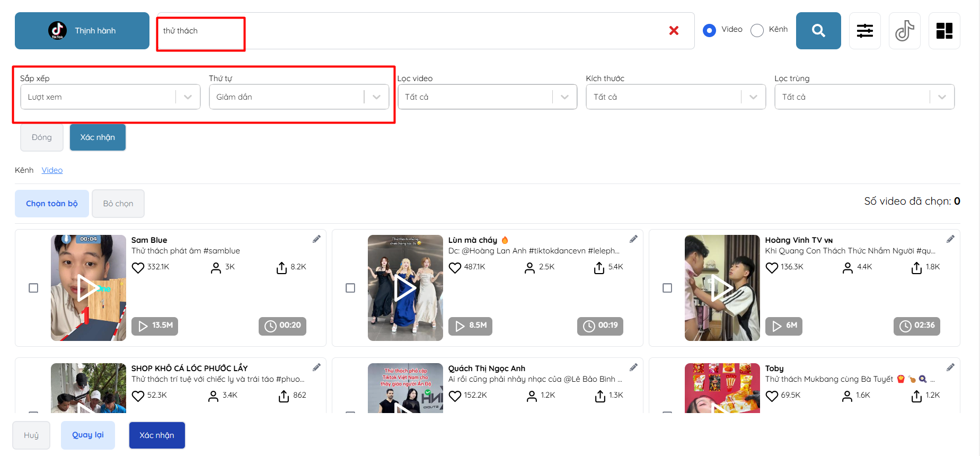The image size is (980, 456).
Task: Open the Lọc trùng dropdown
Action: [864, 97]
